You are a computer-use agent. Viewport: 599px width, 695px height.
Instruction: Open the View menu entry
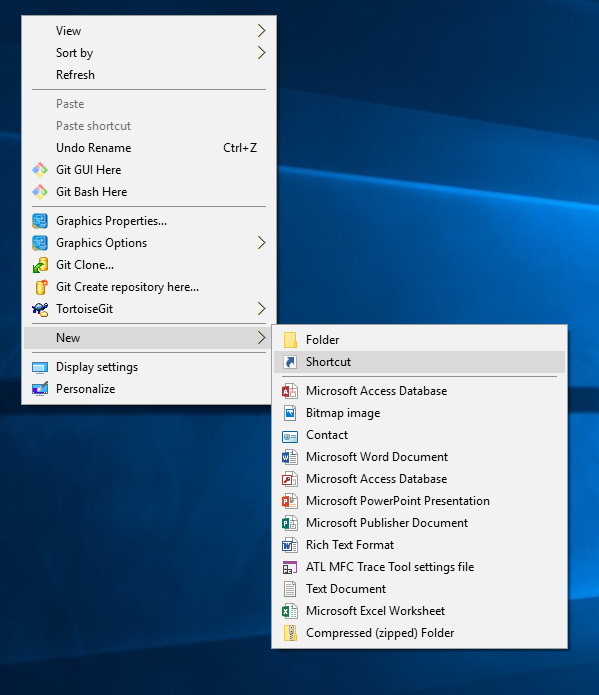(x=149, y=31)
